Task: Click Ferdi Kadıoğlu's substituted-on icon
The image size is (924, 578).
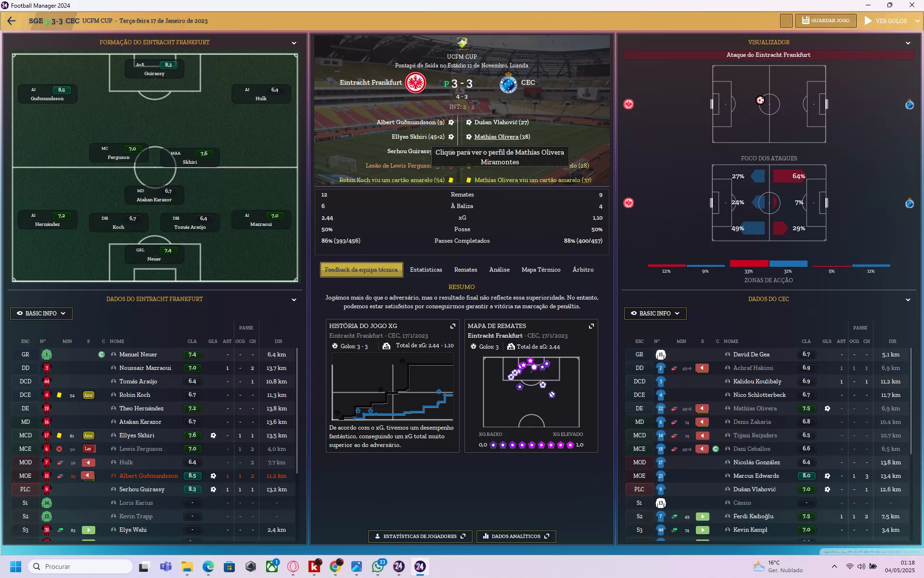Action: click(703, 516)
